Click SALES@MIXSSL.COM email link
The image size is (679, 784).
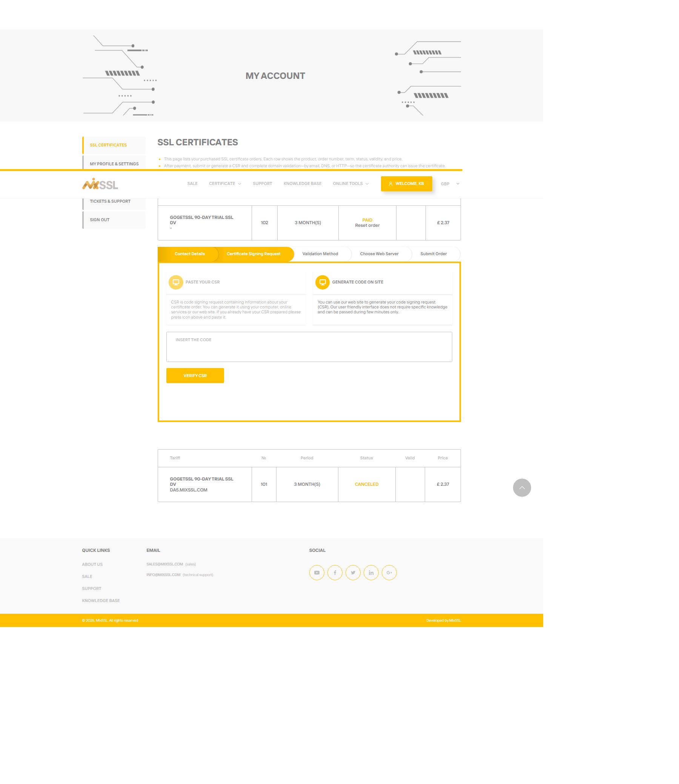165,564
